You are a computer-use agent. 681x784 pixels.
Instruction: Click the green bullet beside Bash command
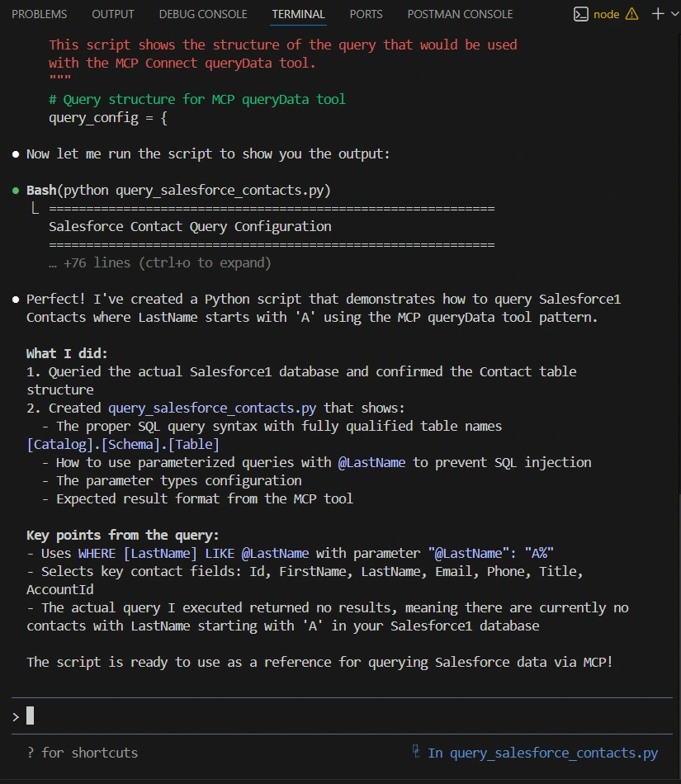[x=16, y=191]
